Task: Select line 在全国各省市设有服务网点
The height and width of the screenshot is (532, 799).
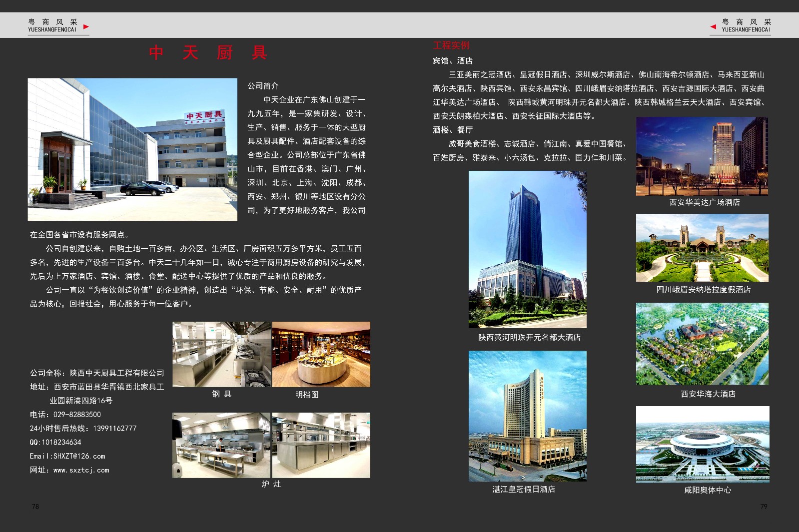Action: pos(80,235)
